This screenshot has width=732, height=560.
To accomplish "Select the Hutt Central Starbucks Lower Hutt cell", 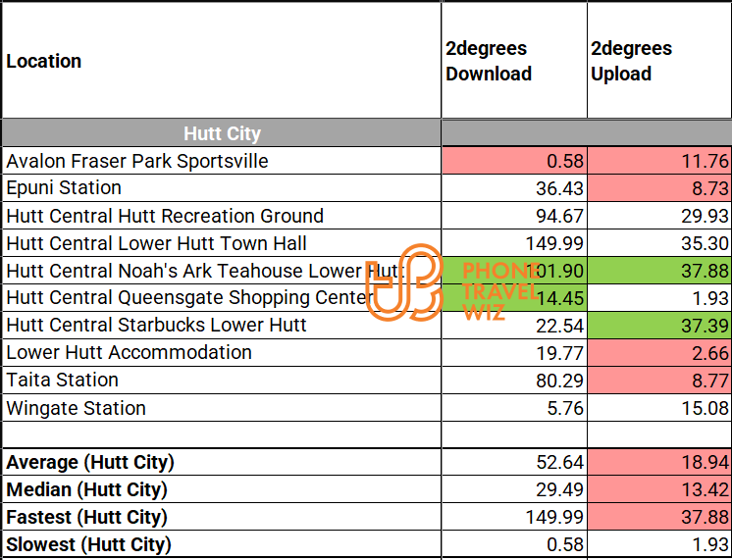I will [x=221, y=326].
